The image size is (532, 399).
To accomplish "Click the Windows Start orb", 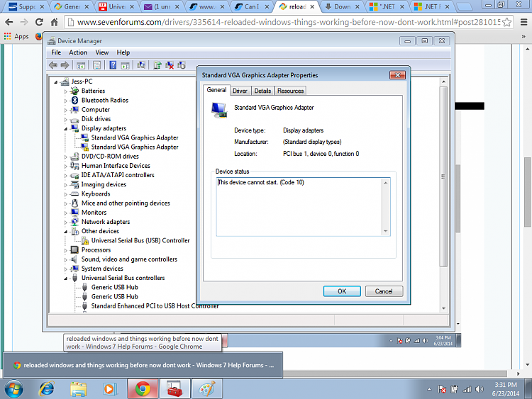I will tap(14, 389).
